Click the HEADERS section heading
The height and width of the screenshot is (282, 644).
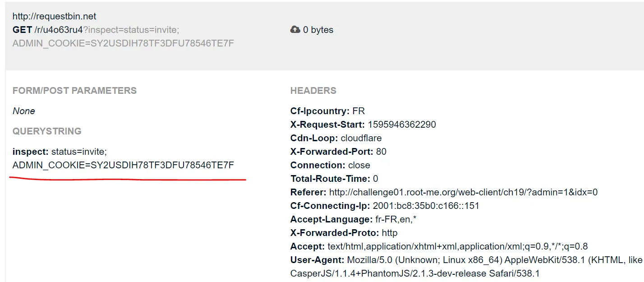[x=313, y=90]
